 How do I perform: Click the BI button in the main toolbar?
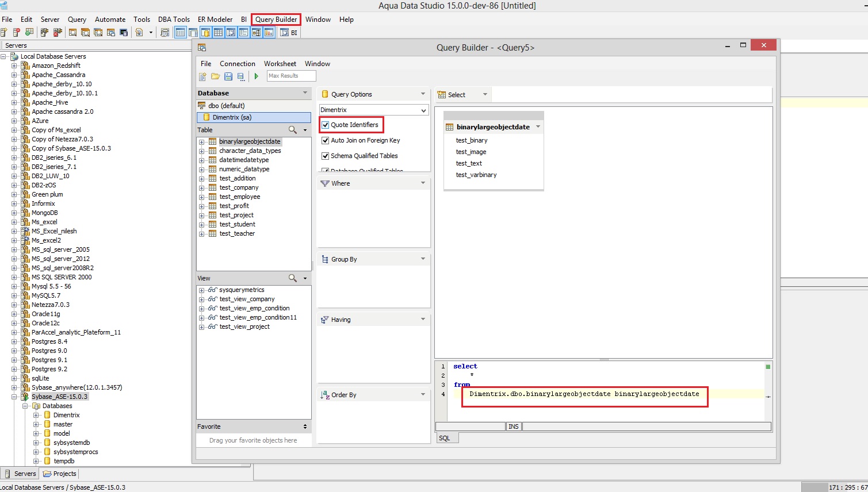[x=289, y=33]
